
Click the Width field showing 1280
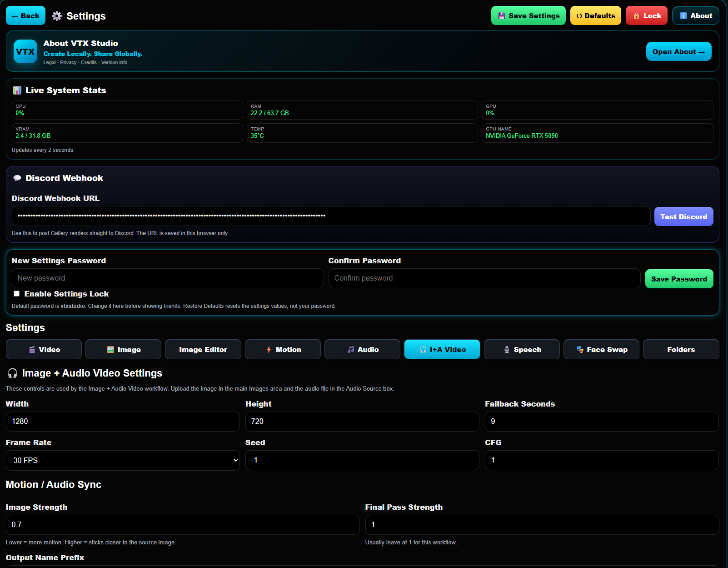click(x=123, y=422)
